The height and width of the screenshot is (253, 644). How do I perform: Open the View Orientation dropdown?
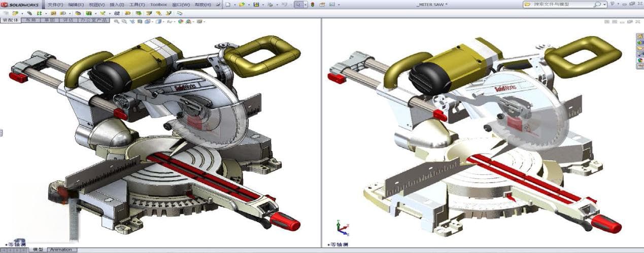(148, 21)
